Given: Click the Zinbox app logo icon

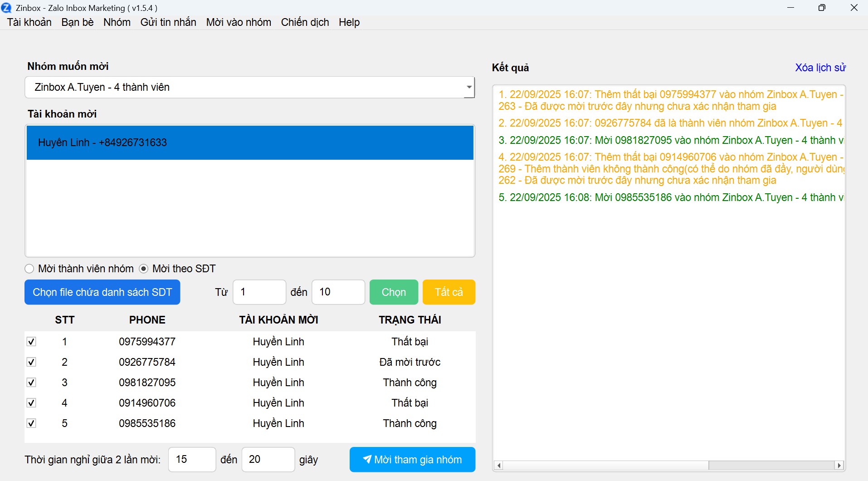Looking at the screenshot, I should (6, 8).
